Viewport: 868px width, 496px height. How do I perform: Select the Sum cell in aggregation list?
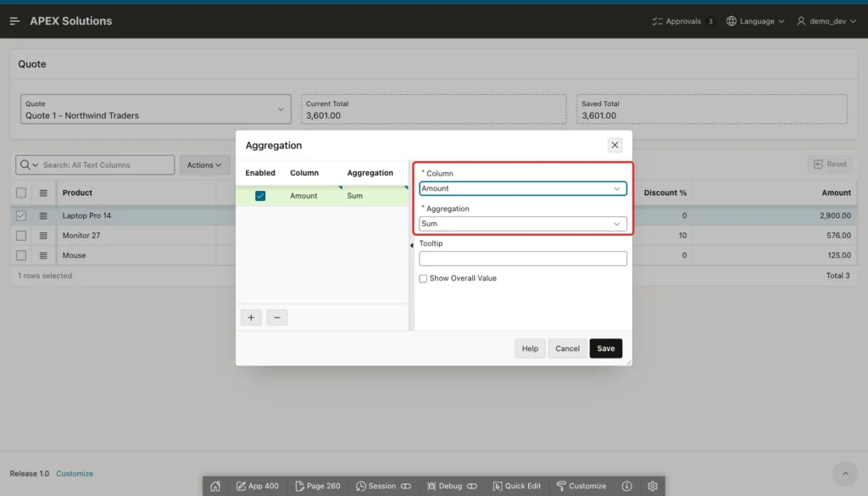click(376, 196)
